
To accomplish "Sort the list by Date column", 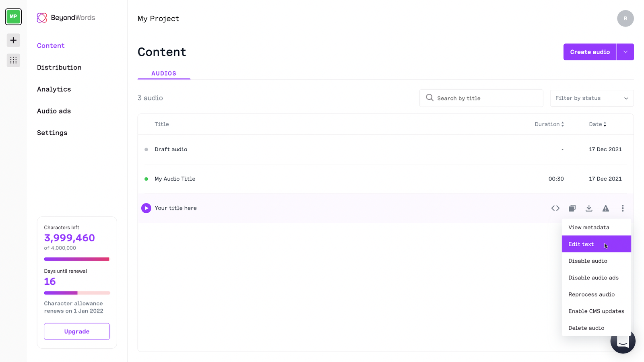I will point(597,124).
